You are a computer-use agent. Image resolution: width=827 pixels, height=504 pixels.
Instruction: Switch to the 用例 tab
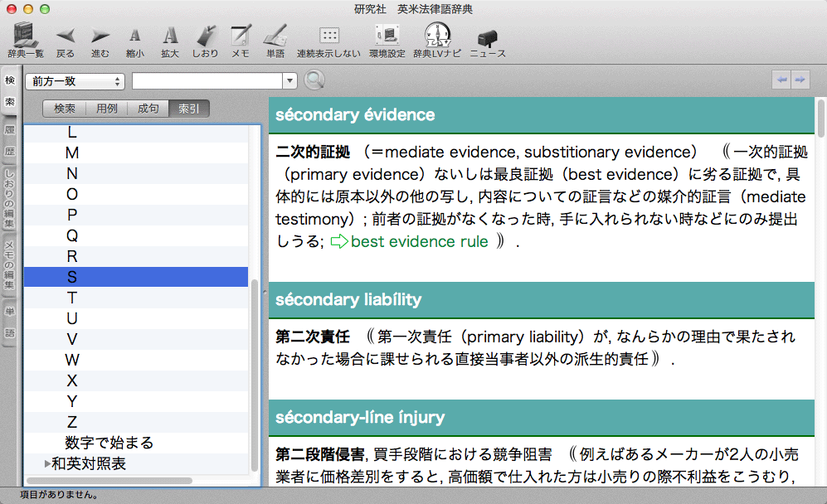[x=106, y=109]
